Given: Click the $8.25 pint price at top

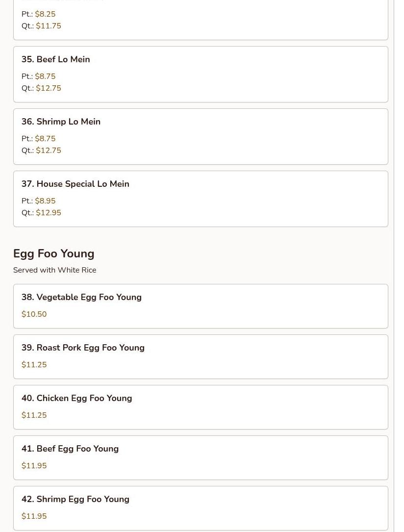Looking at the screenshot, I should (x=45, y=14).
